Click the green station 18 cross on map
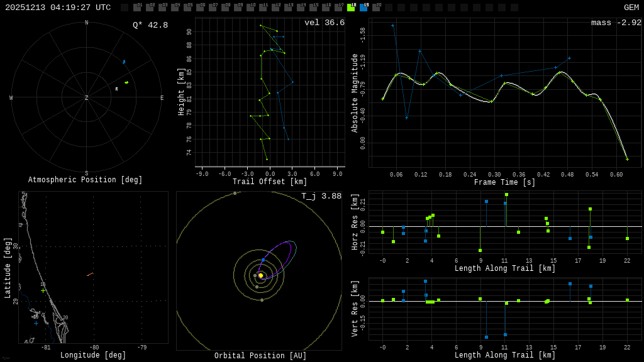Image resolution: width=644 pixels, height=362 pixels. click(x=43, y=290)
